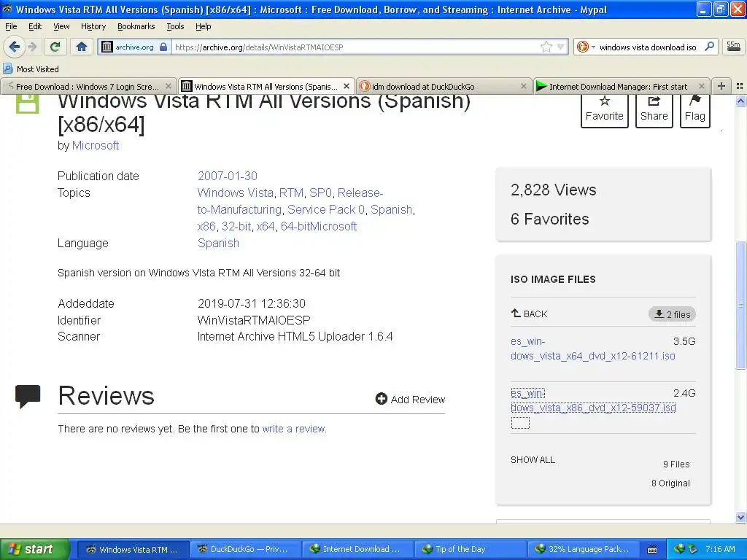
Task: Open the History menu
Action: [x=93, y=26]
